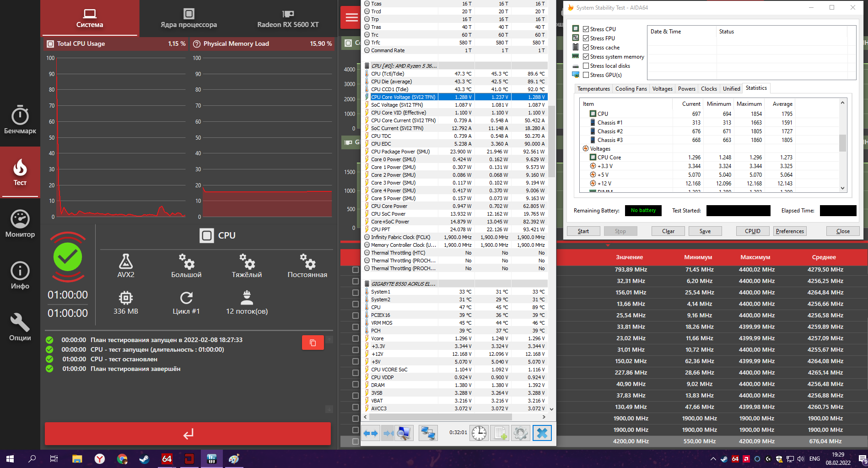Open Steam from the Windows taskbar
Screen dimensions: 868x468
click(x=144, y=459)
